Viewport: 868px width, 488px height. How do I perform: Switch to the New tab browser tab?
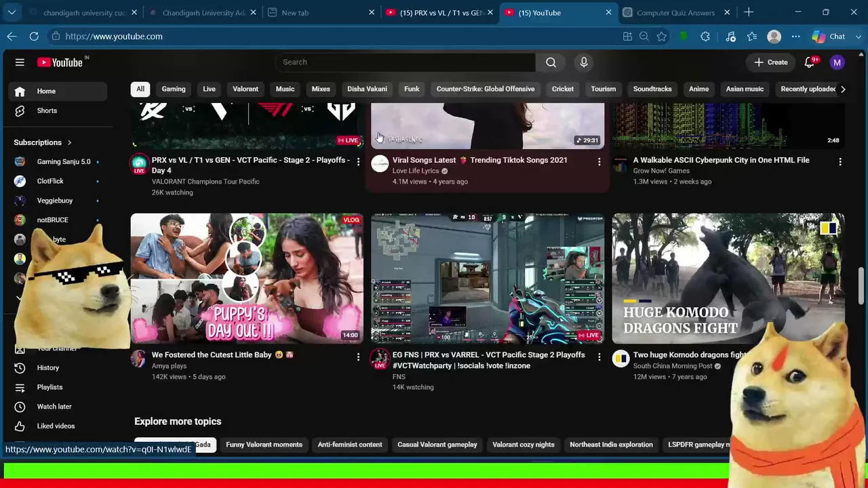(x=321, y=13)
